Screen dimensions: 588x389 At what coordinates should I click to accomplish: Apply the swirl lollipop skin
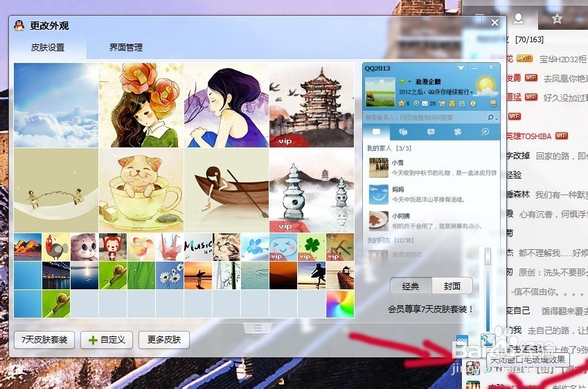pos(141,247)
